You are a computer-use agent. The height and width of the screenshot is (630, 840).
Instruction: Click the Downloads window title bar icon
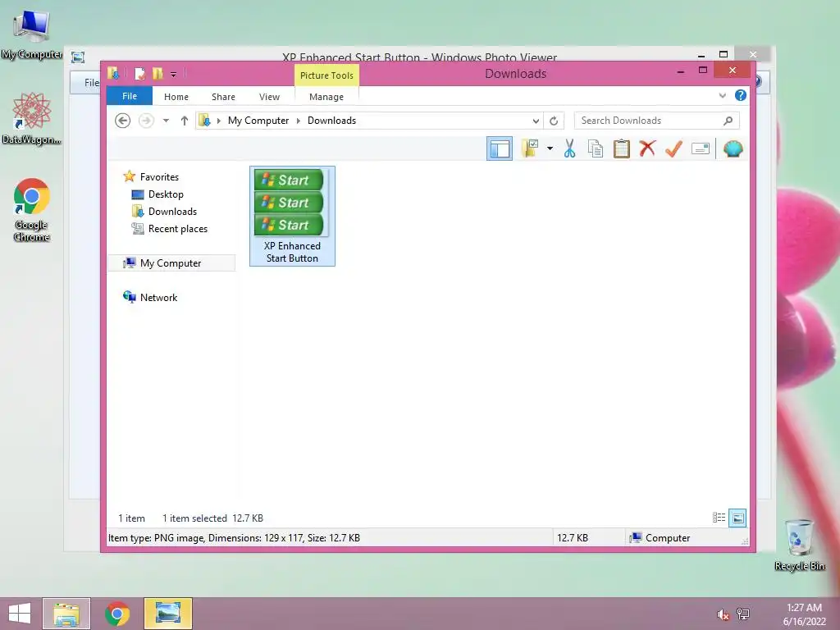coord(113,73)
